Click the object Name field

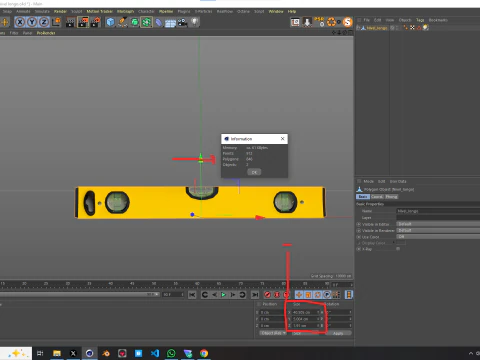coord(438,211)
